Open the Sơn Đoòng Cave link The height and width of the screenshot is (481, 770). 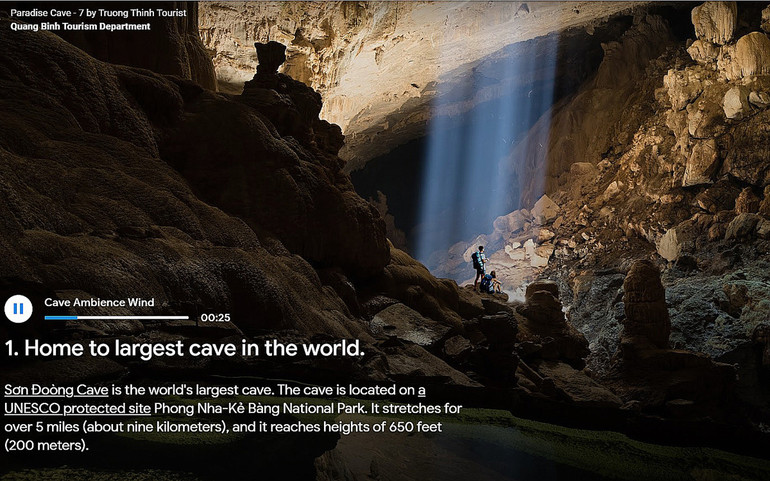coord(56,389)
